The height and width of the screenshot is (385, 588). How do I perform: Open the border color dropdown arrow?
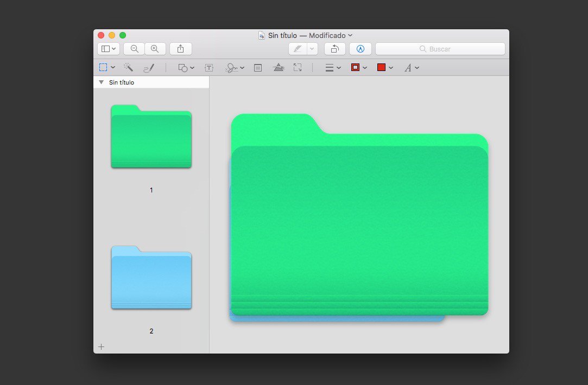[x=364, y=67]
